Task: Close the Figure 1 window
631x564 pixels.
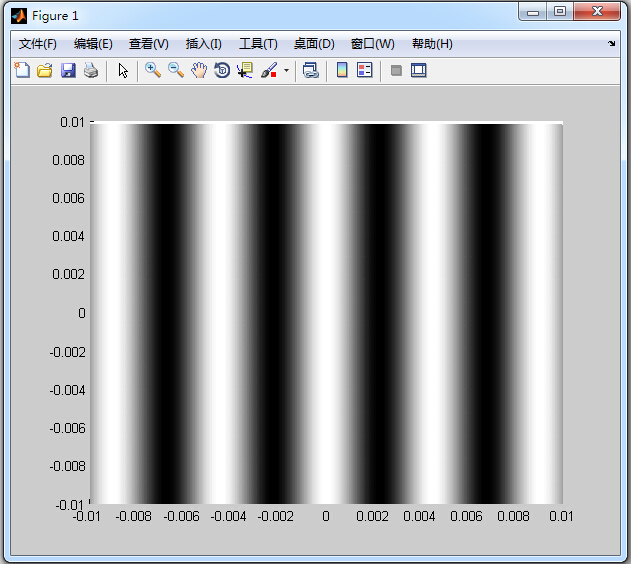Action: pos(597,12)
